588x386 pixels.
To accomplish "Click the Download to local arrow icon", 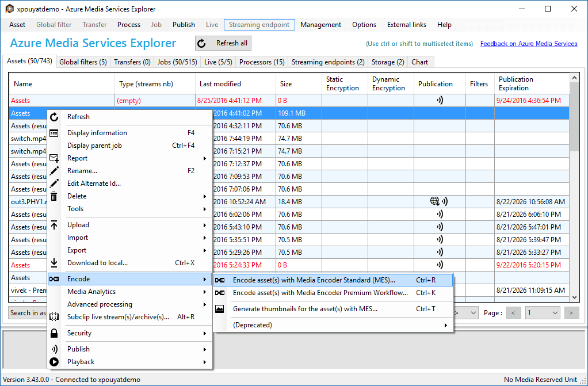I will [x=54, y=262].
